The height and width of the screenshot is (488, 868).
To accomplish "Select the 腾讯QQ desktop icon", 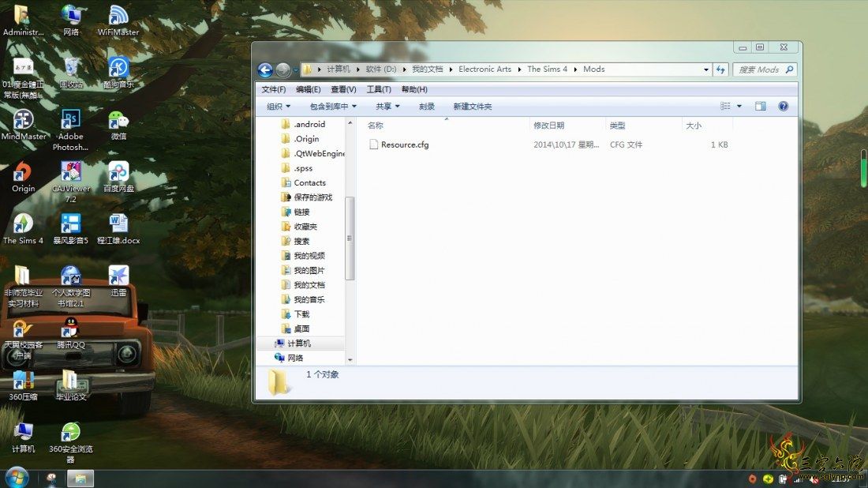I will (x=71, y=333).
